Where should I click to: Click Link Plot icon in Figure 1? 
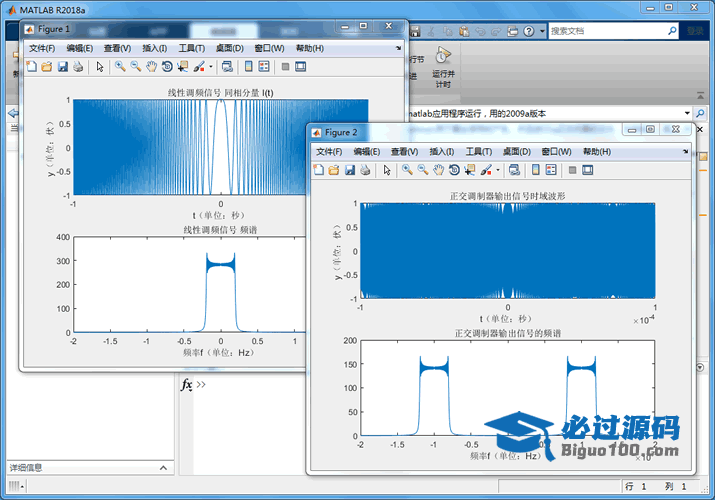tap(227, 67)
